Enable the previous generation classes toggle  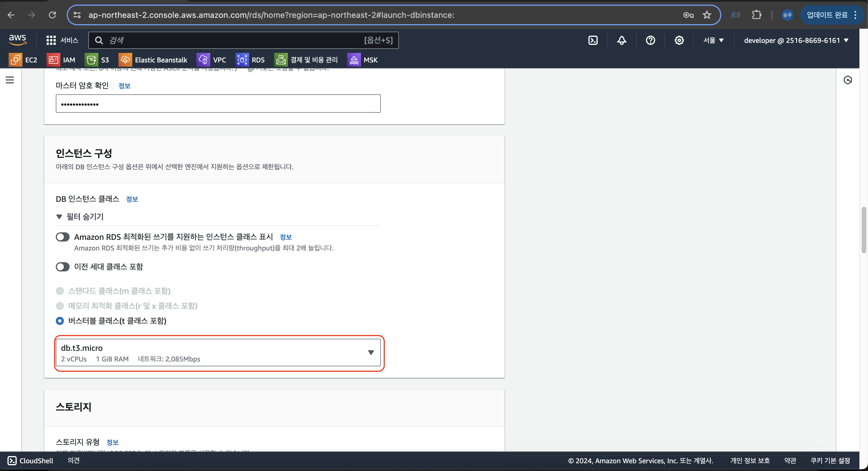click(x=63, y=267)
